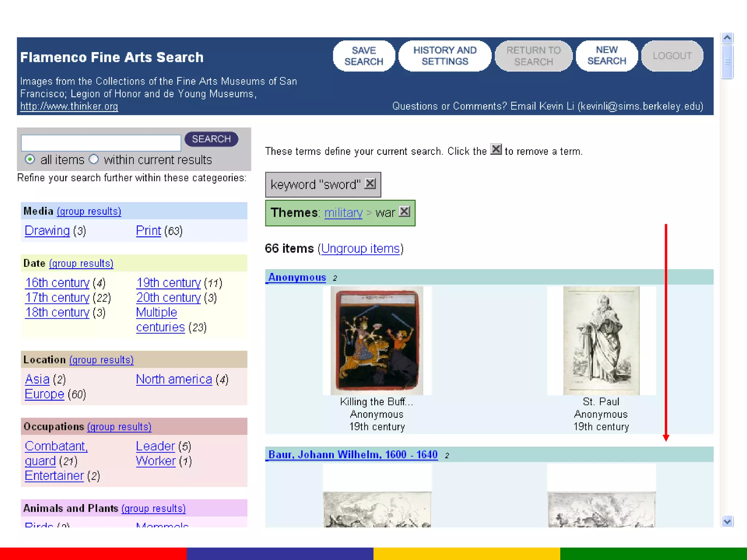Remove the keyword "sword" term

click(370, 183)
